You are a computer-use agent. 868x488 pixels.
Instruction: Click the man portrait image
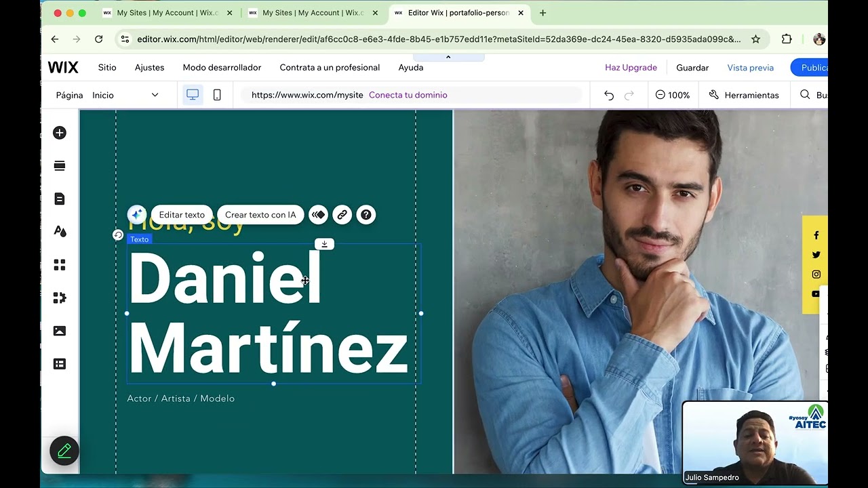(x=640, y=291)
